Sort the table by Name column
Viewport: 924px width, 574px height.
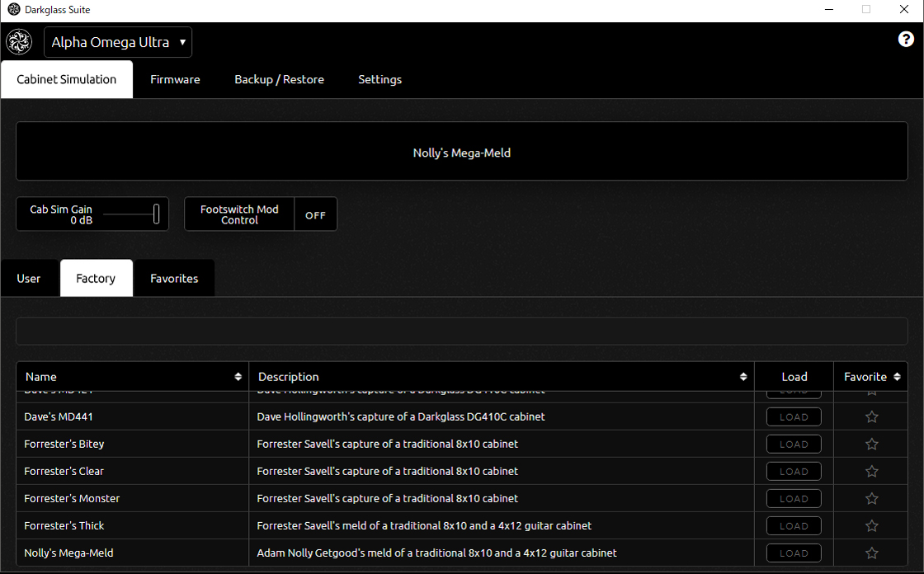238,377
